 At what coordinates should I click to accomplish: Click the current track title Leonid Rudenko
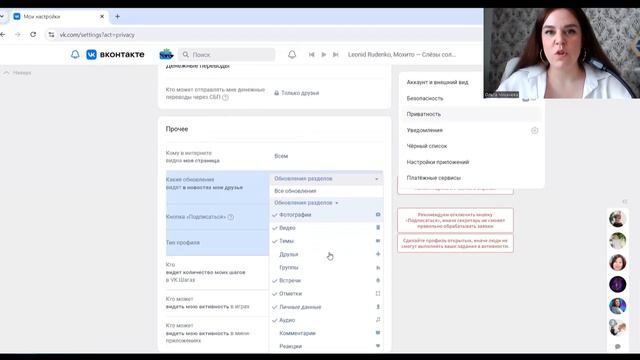point(402,55)
